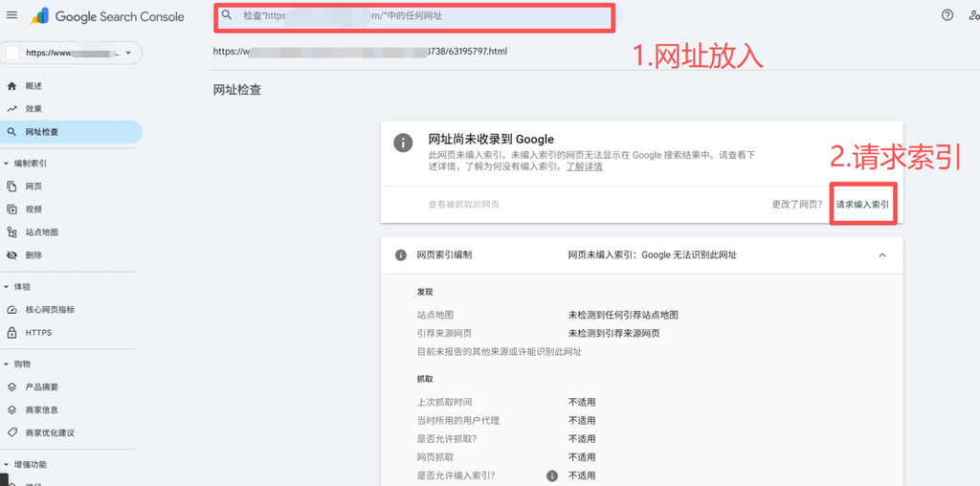Open the property selector dropdown

[72, 54]
